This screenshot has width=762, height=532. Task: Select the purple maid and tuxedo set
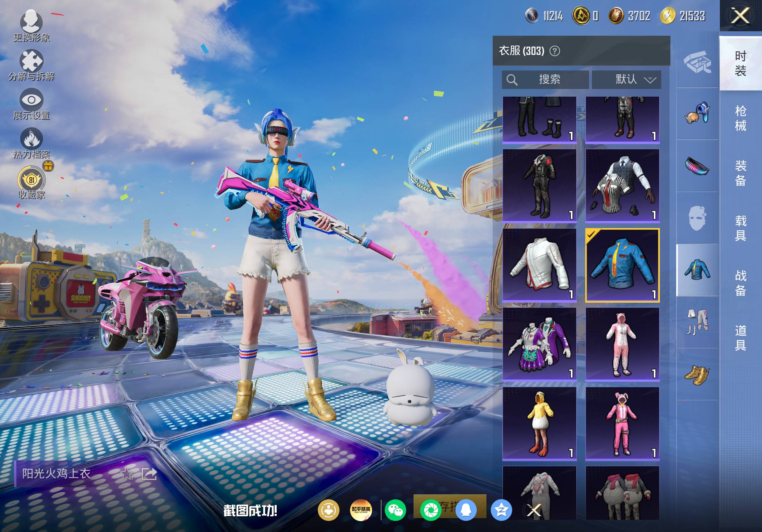pos(539,344)
